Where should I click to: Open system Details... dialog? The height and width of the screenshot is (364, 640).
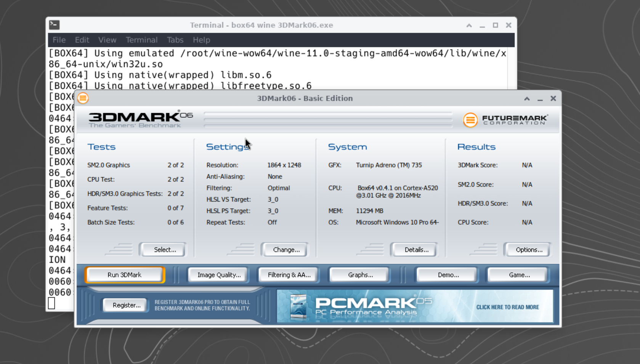pyautogui.click(x=416, y=250)
